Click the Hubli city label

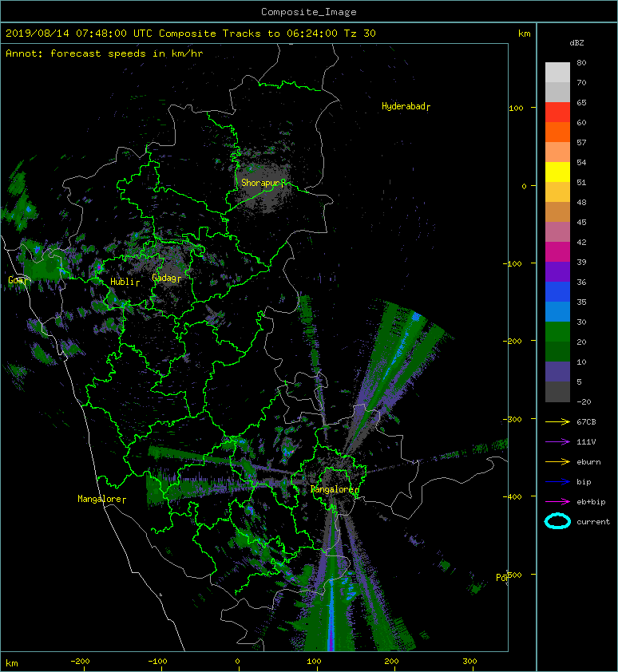(x=125, y=282)
